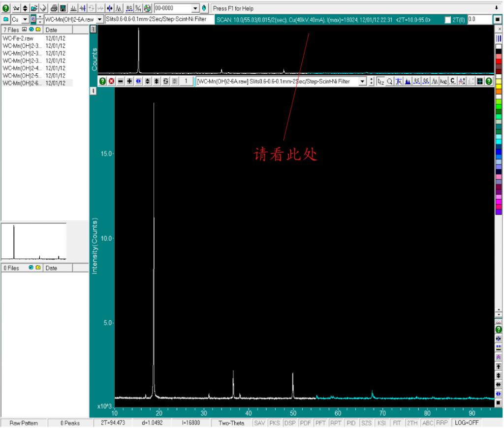Click the profile fitting peaks icon in main toolbar
The image size is (504, 428).
click(x=119, y=8)
